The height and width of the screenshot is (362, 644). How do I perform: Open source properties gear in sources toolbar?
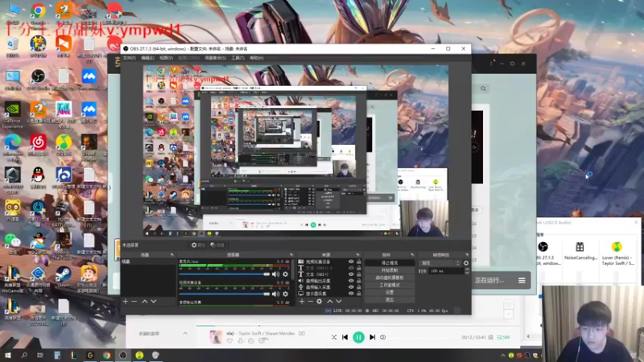(319, 301)
